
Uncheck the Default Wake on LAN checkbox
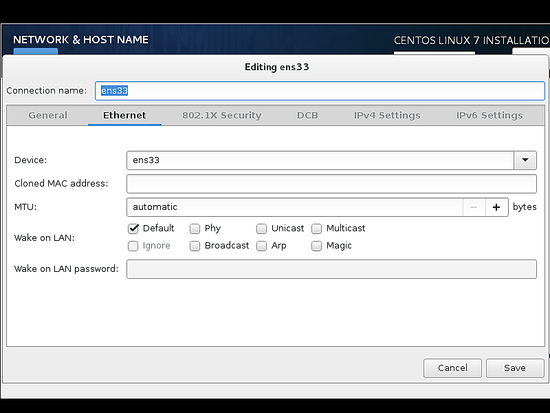pos(133,229)
